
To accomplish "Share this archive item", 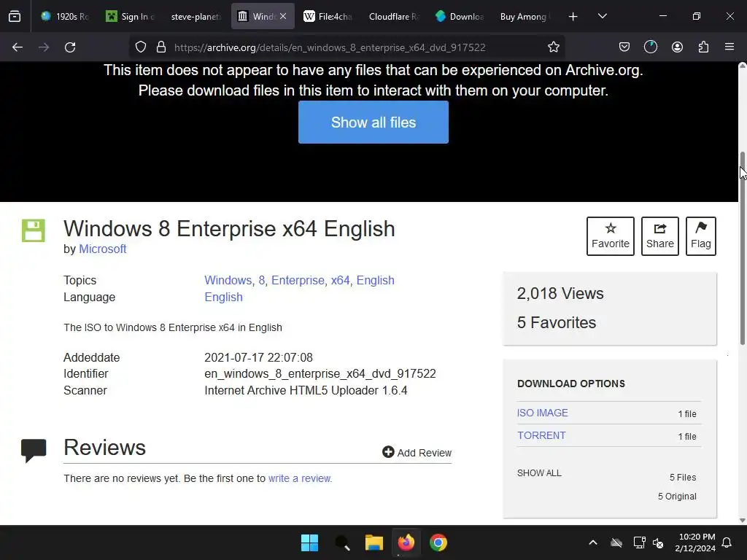I will point(659,236).
